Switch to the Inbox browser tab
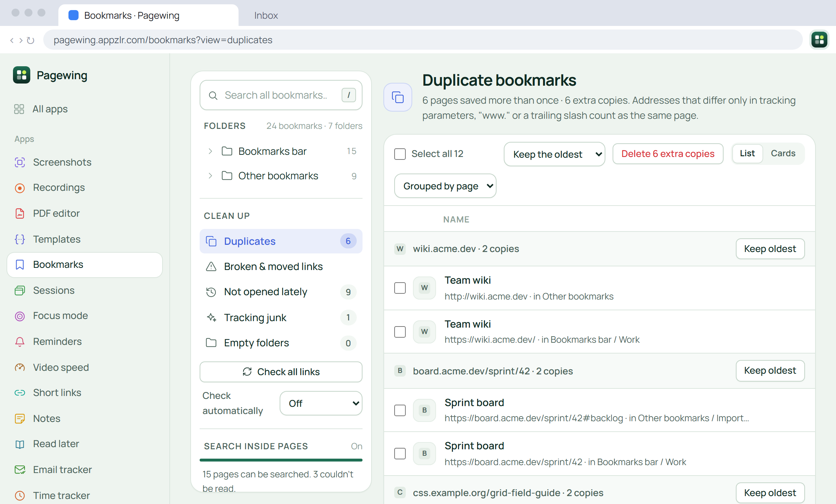Viewport: 836px width, 504px height. 266,15
